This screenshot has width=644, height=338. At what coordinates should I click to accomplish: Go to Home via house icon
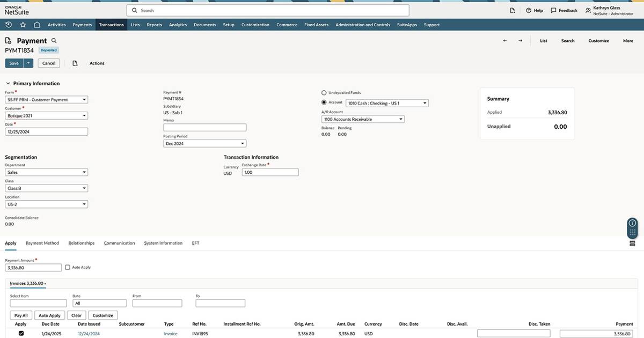tap(37, 25)
